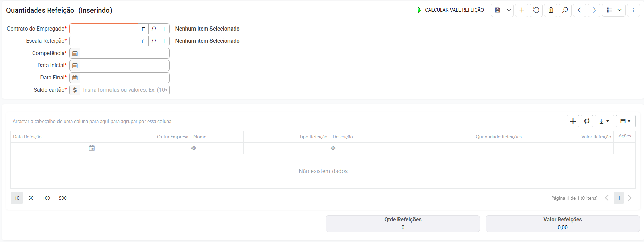This screenshot has height=242, width=644.
Task: Open the save options dropdown arrow
Action: (509, 10)
